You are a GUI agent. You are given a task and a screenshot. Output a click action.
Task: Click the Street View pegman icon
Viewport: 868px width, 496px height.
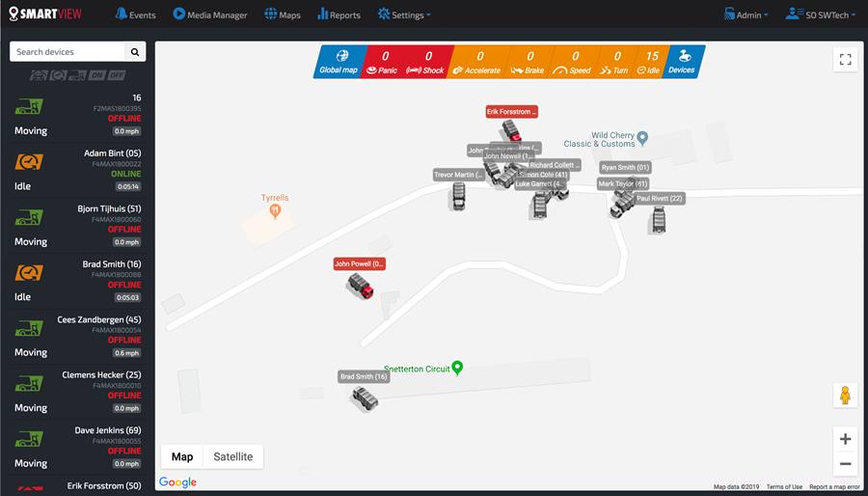point(845,396)
